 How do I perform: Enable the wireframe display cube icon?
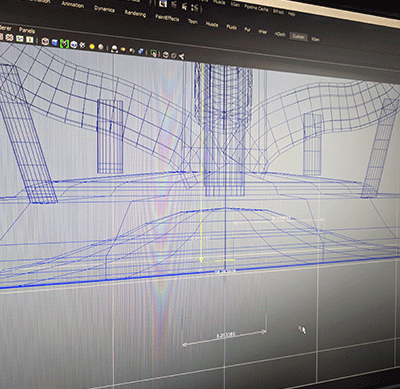click(x=45, y=42)
